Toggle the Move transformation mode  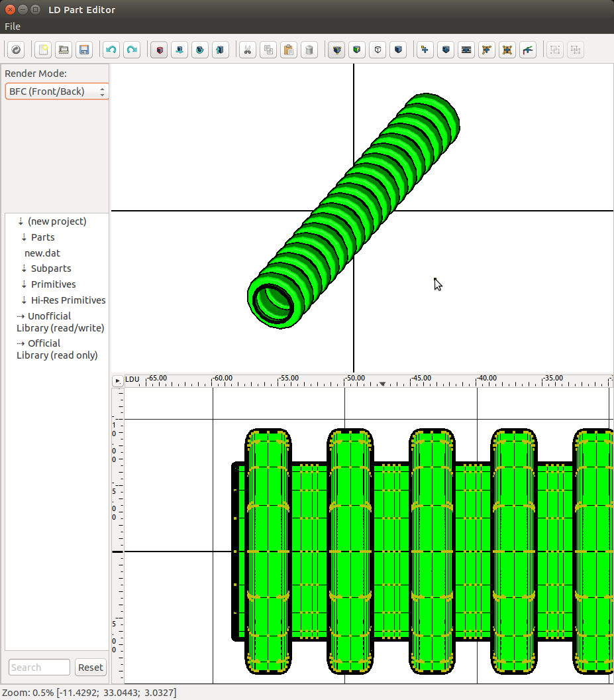179,49
